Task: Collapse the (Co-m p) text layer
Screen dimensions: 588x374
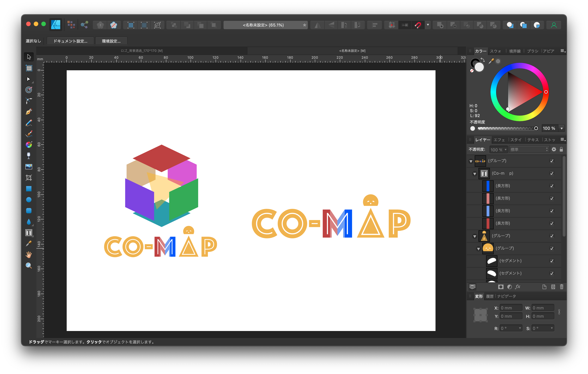Action: 475,174
